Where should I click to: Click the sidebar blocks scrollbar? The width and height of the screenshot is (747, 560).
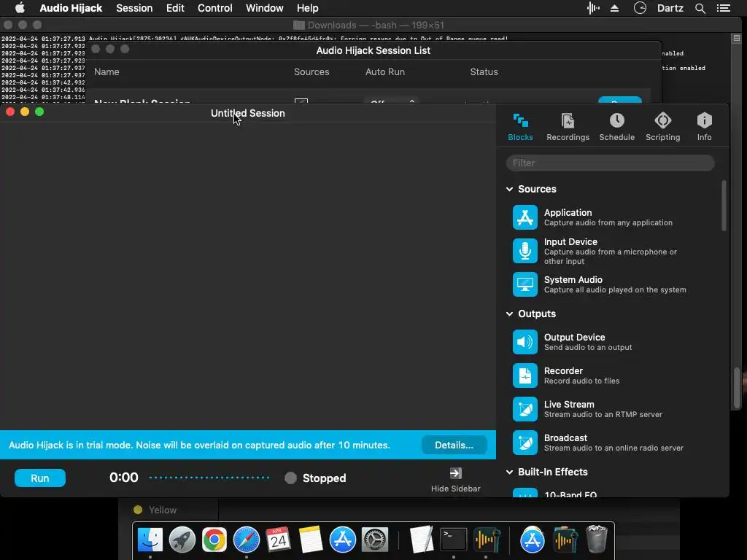pos(724,206)
